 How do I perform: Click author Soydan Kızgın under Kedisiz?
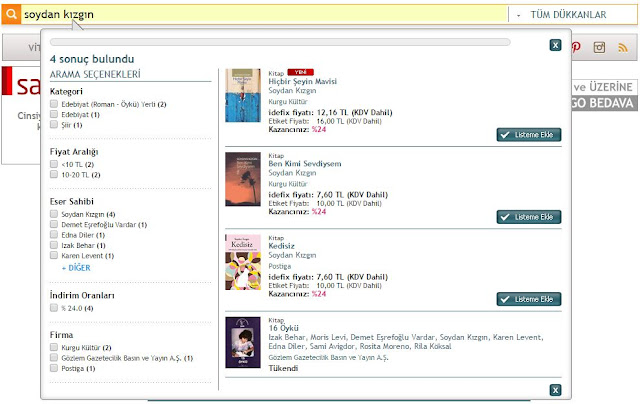click(x=292, y=255)
